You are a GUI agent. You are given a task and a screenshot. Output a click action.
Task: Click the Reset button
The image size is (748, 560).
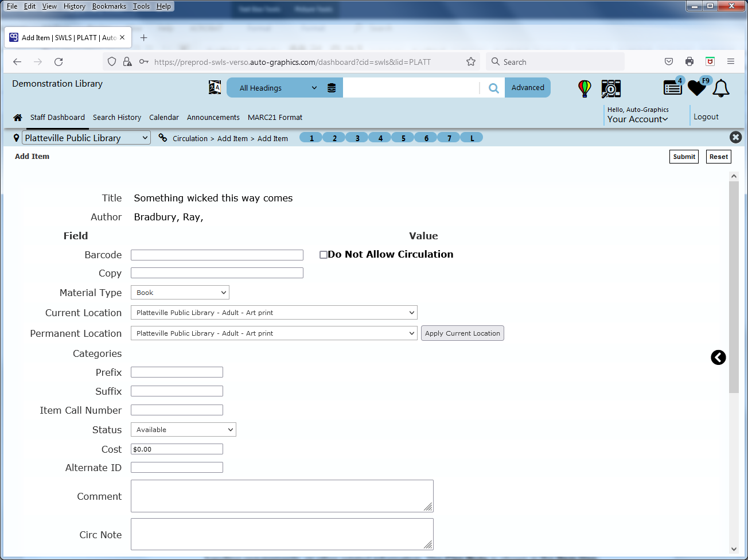[x=719, y=157]
